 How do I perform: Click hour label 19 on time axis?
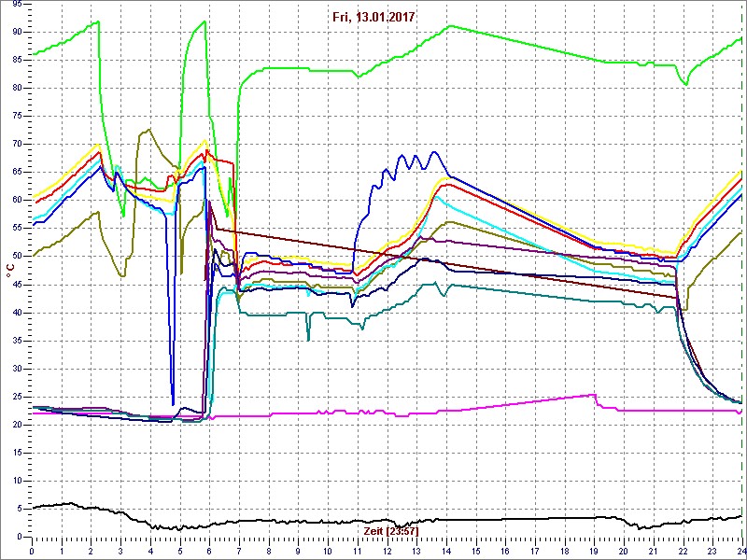coord(595,551)
